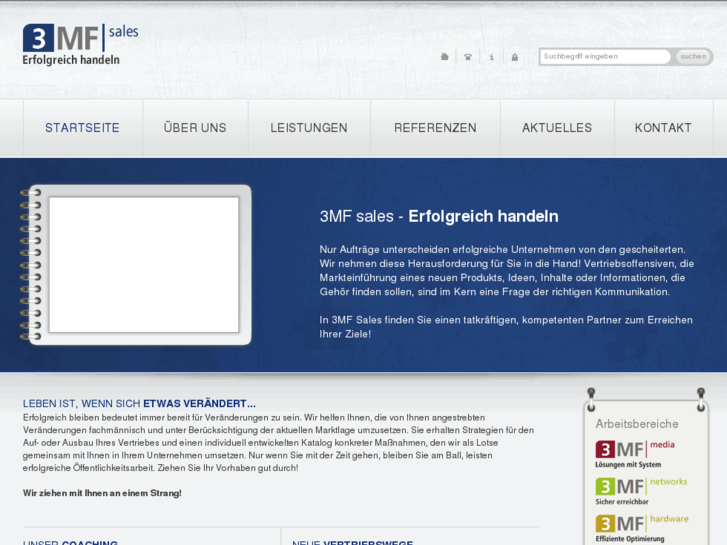Open the info icon in header
This screenshot has height=545, width=727.
pos(491,57)
